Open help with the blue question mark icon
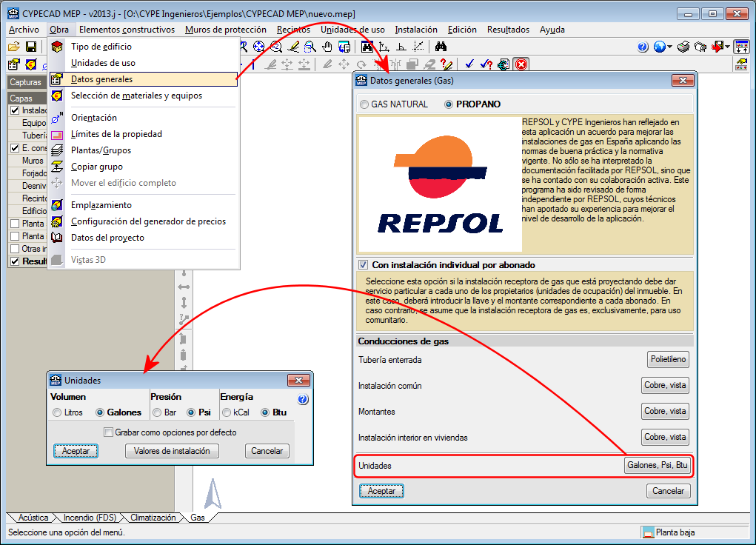 [x=643, y=47]
